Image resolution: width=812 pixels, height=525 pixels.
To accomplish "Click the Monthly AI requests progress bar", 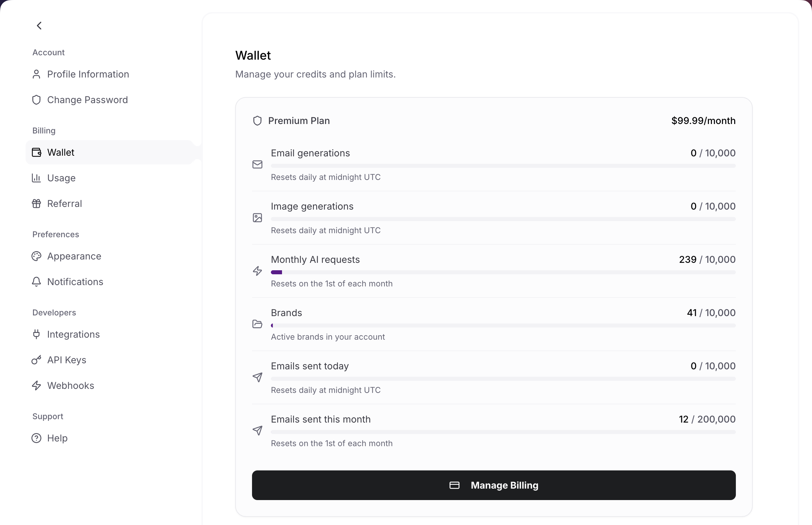I will point(503,272).
